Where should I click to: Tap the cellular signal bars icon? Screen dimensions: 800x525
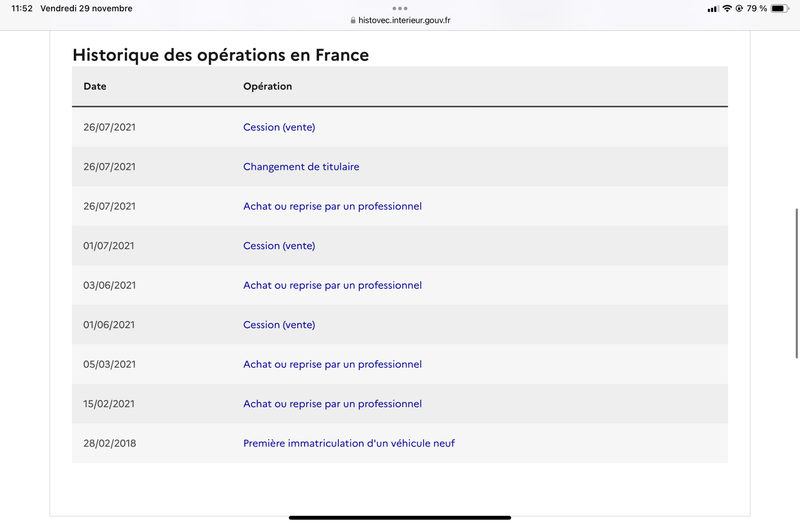[x=713, y=9]
